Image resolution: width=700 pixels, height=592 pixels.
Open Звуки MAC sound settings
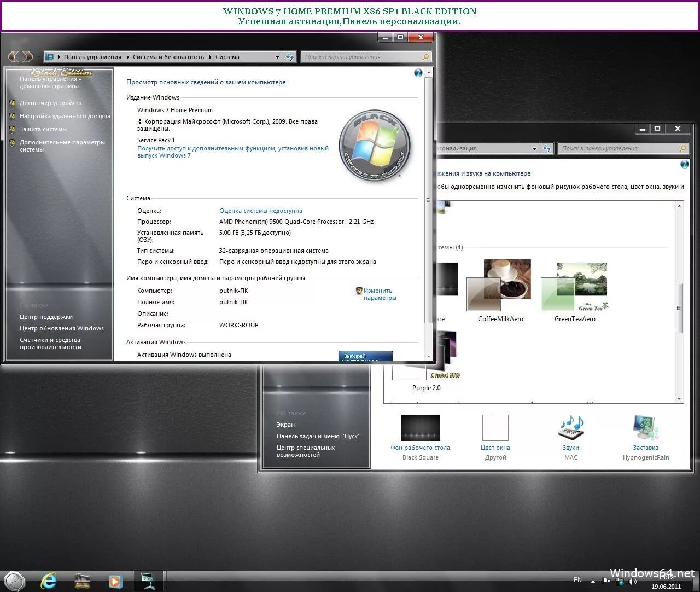[571, 437]
